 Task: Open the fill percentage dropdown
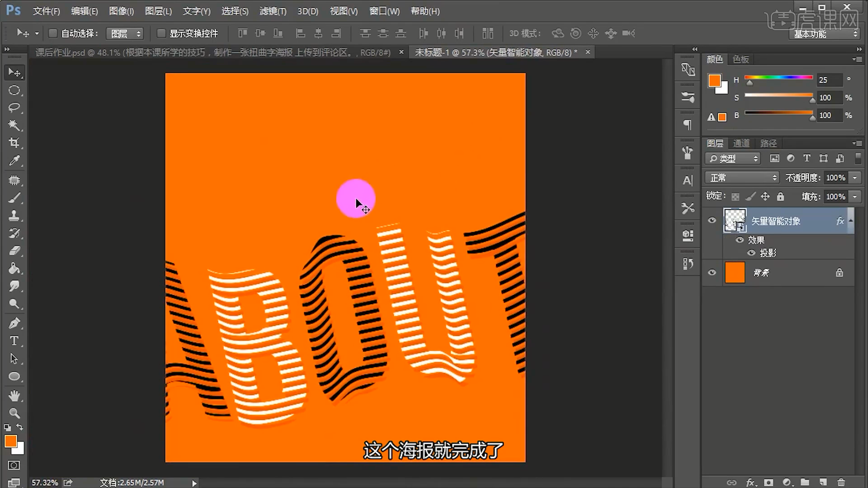(855, 197)
